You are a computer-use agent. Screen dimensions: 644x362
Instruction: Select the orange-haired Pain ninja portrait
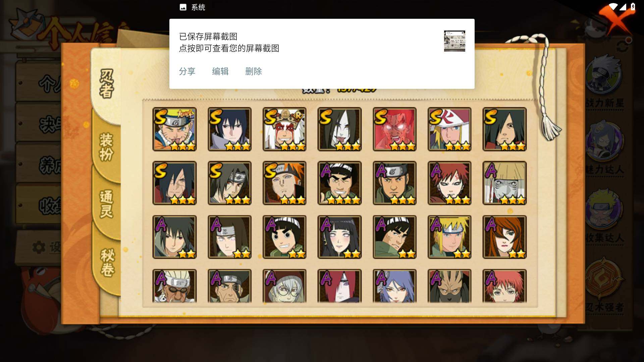tap(284, 183)
